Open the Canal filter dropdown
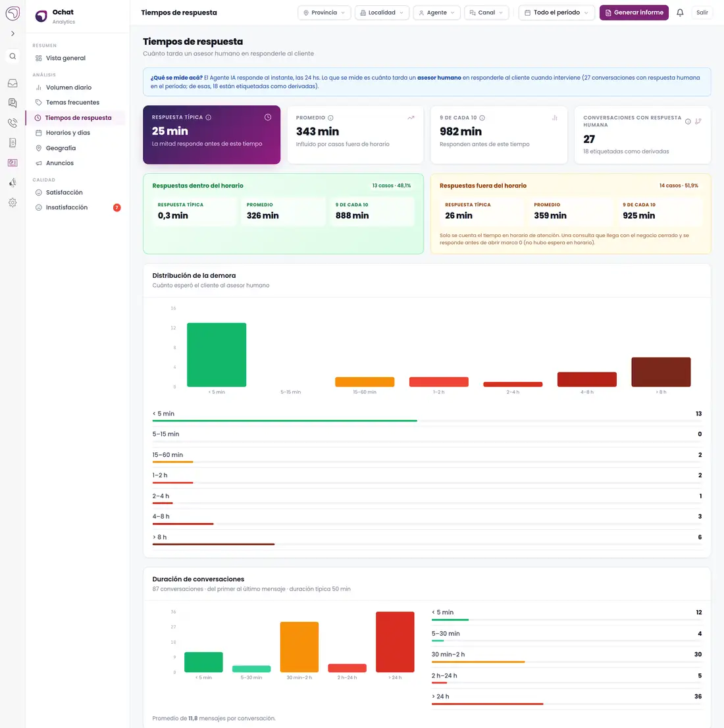Screen dimensions: 724x728 [x=486, y=13]
